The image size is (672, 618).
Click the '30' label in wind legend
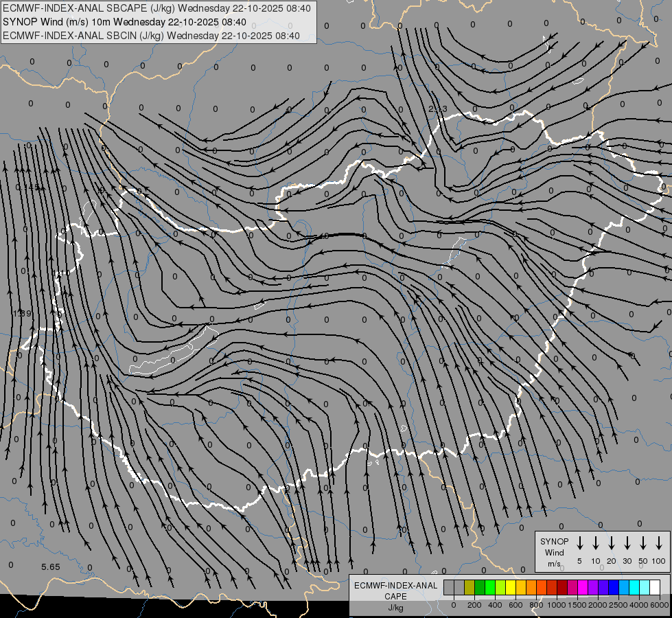(x=627, y=561)
